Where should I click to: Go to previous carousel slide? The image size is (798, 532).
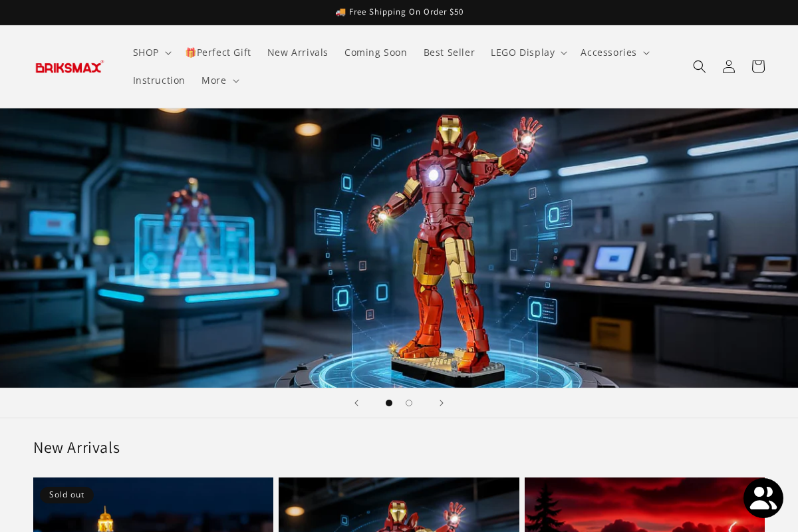coord(356,403)
